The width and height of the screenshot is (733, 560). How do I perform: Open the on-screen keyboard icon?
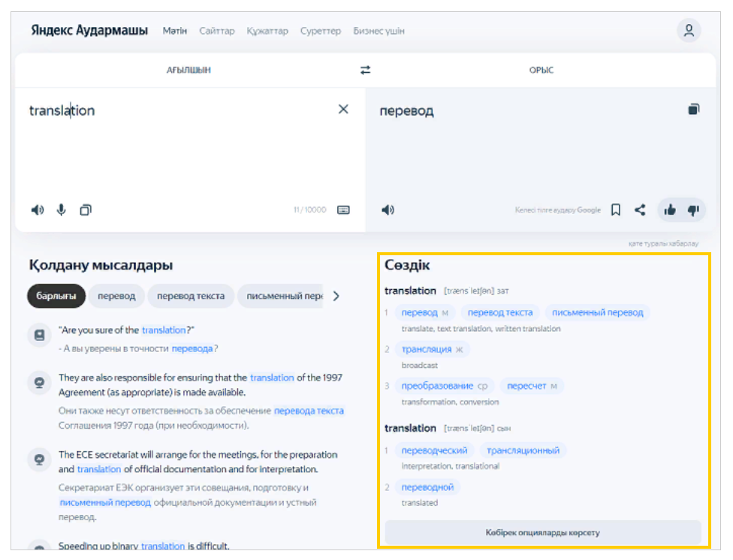(343, 210)
